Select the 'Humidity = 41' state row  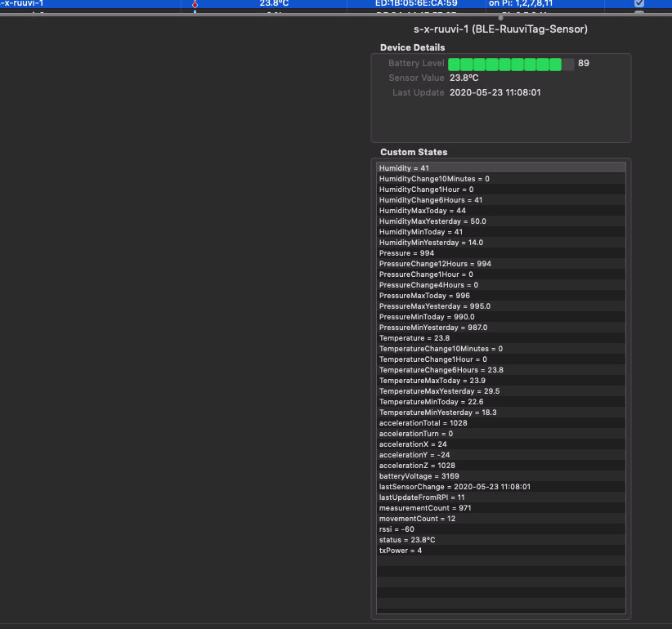(x=500, y=167)
